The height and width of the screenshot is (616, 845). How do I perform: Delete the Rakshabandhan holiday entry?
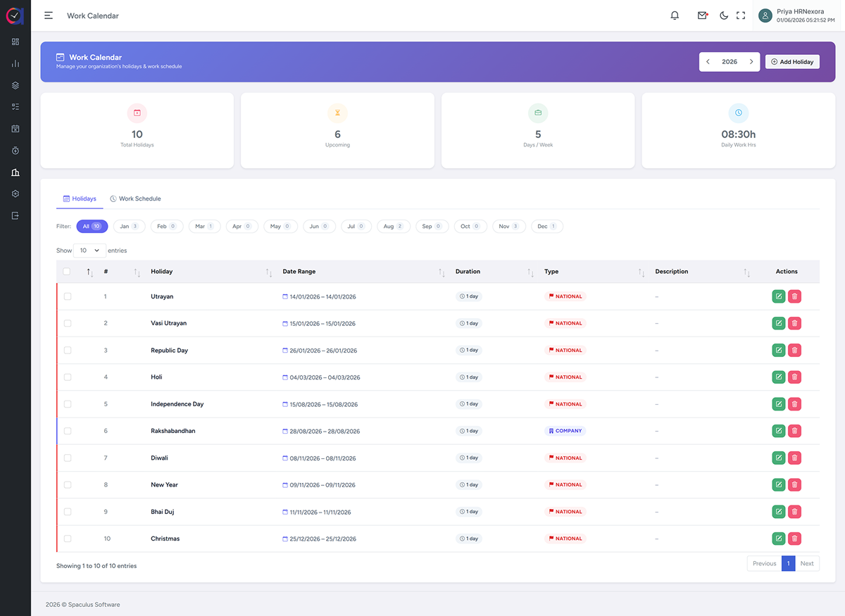pyautogui.click(x=794, y=431)
